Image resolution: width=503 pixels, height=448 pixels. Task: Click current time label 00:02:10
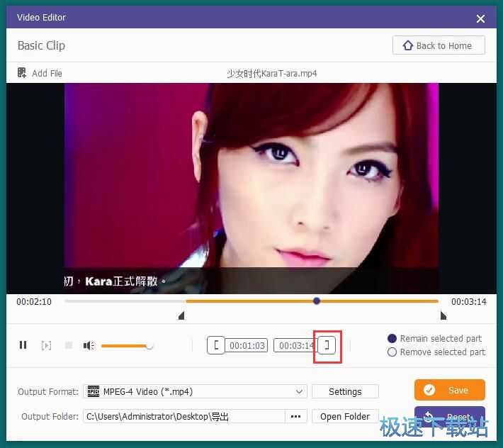click(x=34, y=302)
